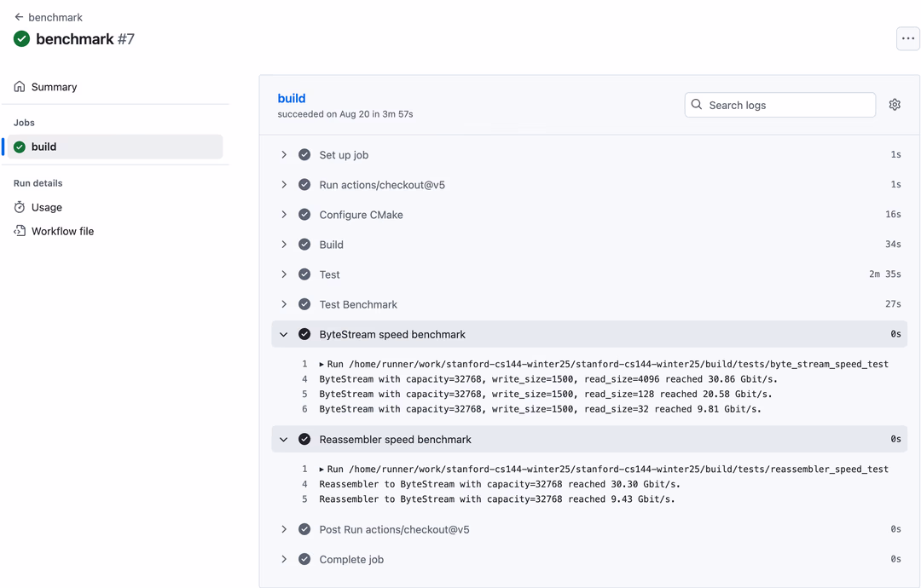Open the Workflow file link

[x=63, y=231]
